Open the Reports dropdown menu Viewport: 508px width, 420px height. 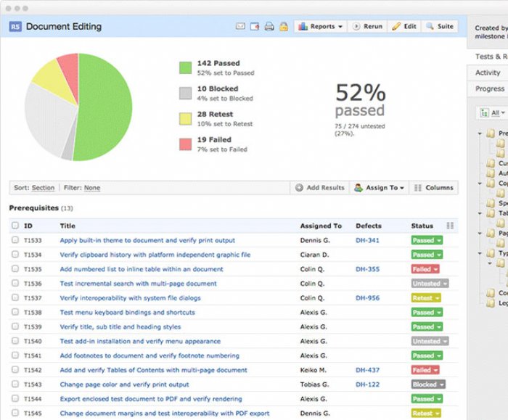(320, 27)
